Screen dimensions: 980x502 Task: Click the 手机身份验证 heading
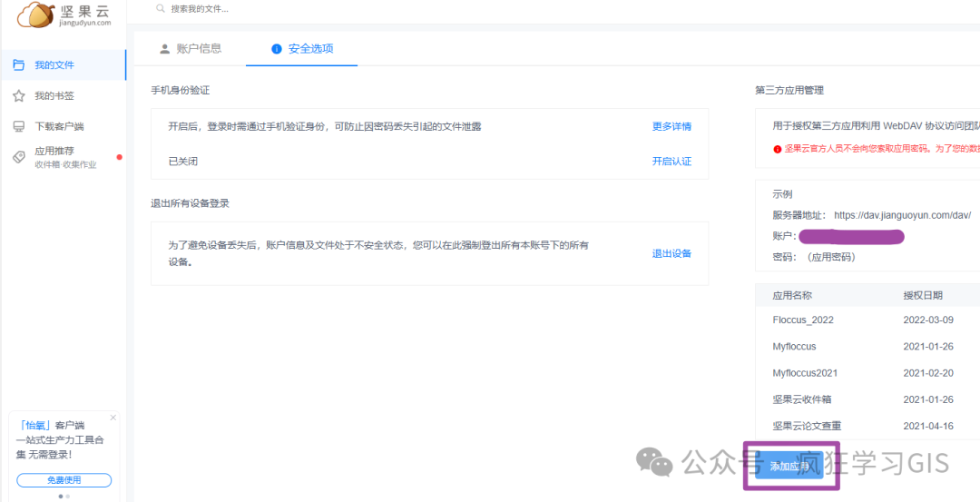[180, 91]
